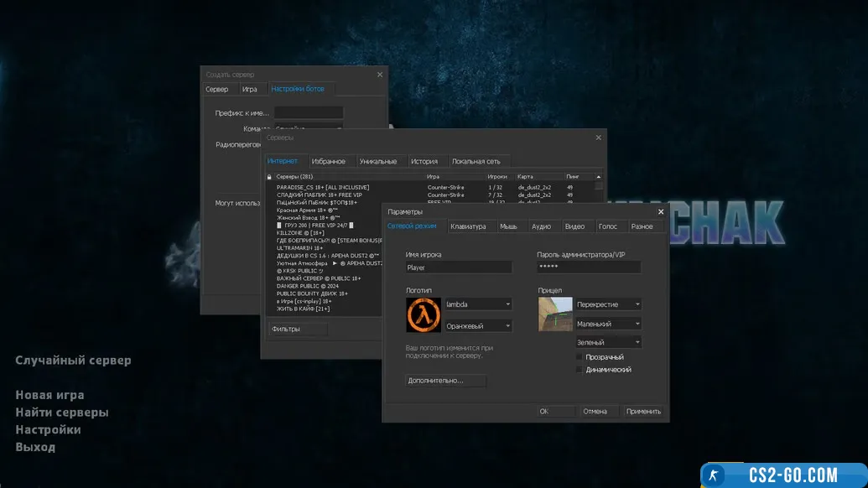Close the Параметры dialog

[660, 212]
